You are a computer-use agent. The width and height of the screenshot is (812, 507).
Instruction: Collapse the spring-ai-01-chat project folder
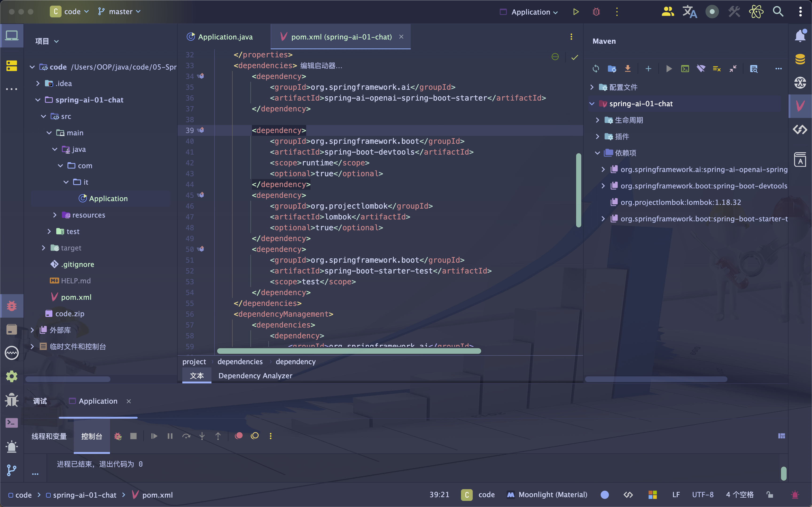pos(38,100)
